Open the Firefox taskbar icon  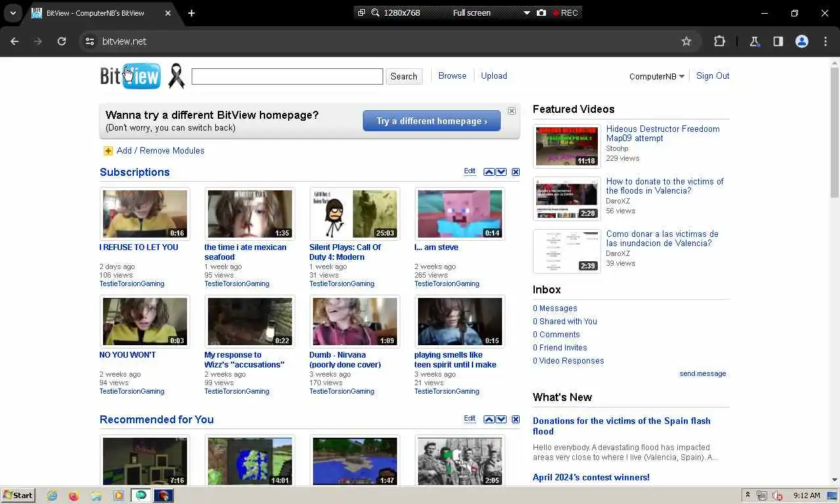click(x=73, y=496)
